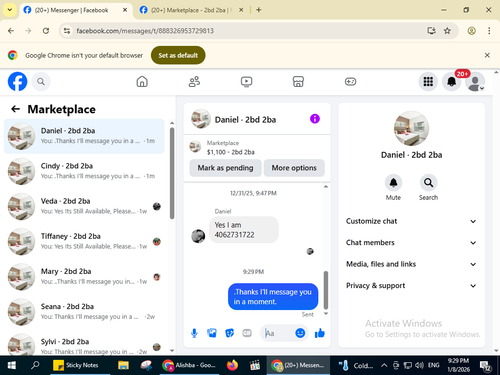
Task: Open the Seana - 2bd 2ba conversation
Action: (x=84, y=312)
